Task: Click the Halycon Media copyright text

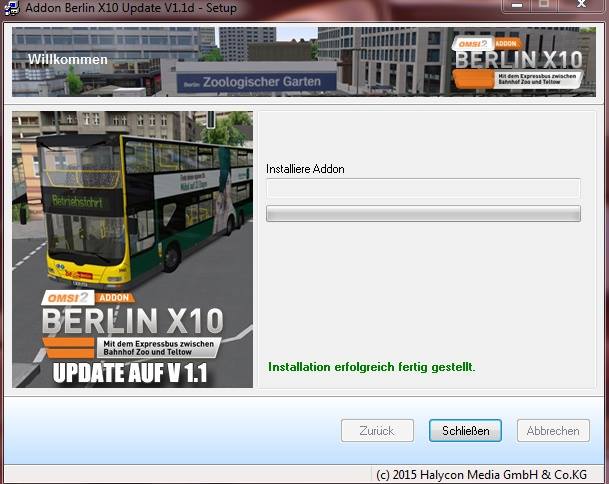Action: [482, 475]
